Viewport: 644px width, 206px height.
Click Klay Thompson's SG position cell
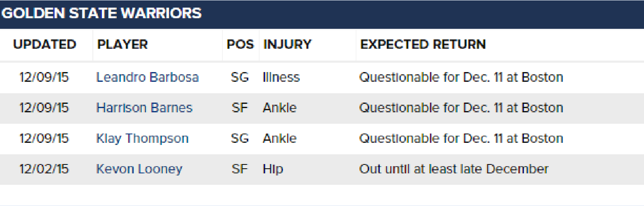[240, 139]
